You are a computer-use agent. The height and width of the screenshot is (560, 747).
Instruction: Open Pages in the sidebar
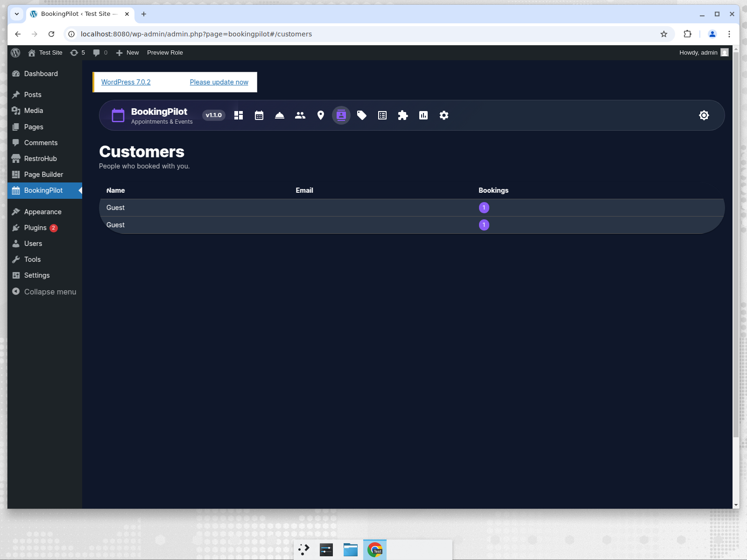point(45,127)
